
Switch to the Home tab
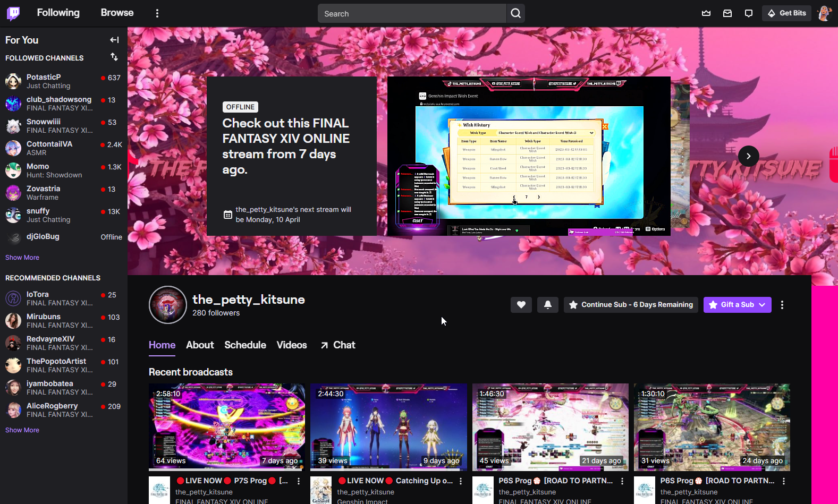click(x=162, y=345)
